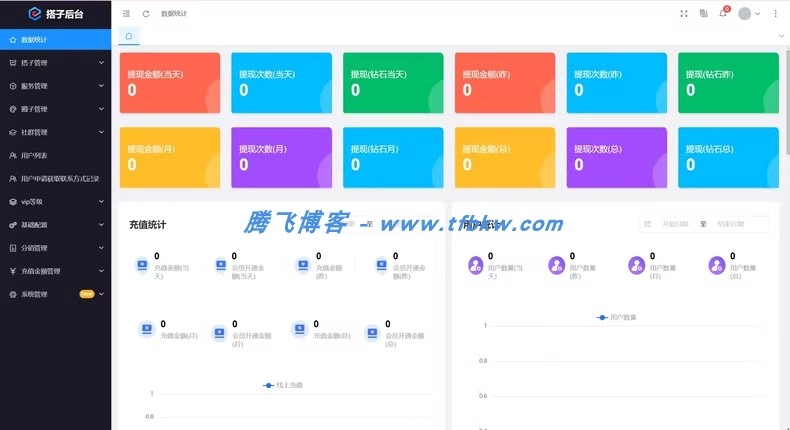
Task: Select the home tab icon
Action: 129,36
